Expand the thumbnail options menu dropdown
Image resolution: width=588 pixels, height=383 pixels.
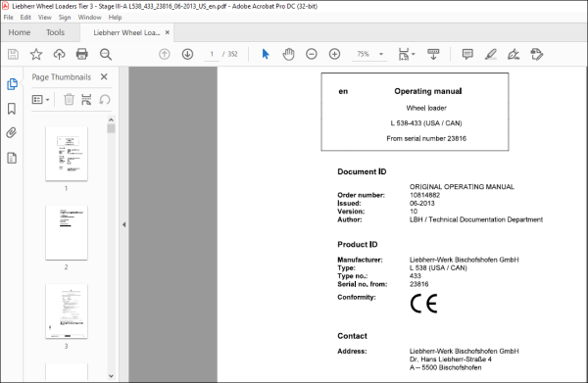40,100
